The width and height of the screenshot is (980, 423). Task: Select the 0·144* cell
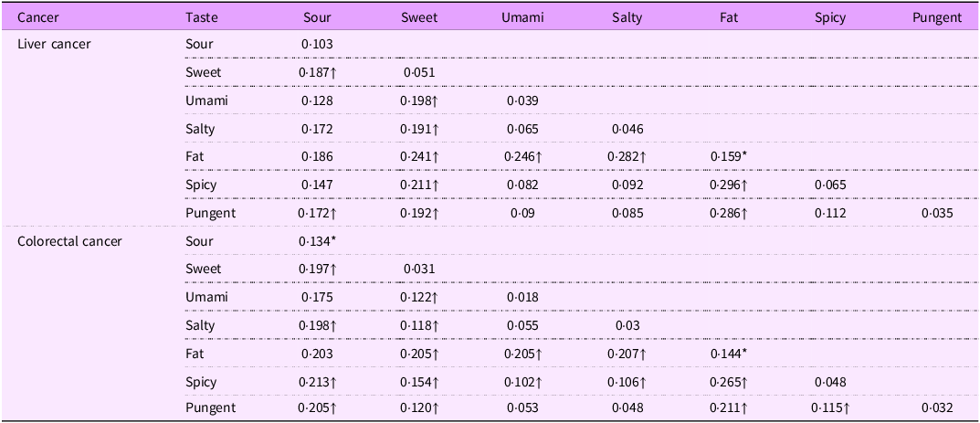730,353
